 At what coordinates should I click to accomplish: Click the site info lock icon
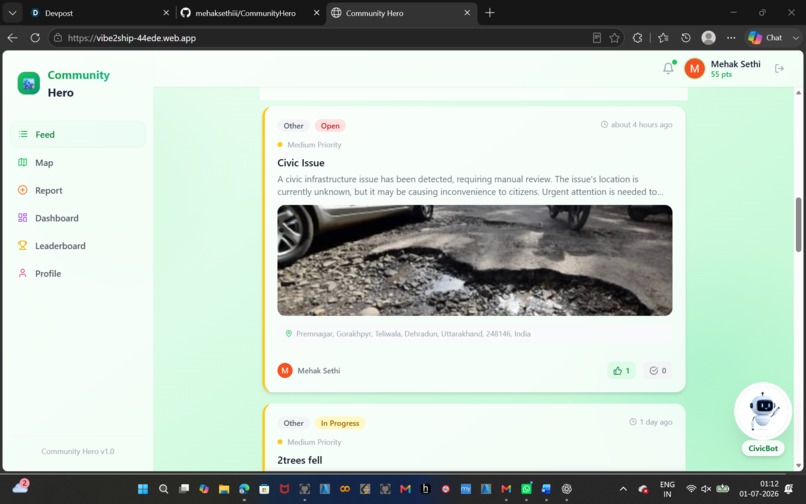click(x=58, y=38)
